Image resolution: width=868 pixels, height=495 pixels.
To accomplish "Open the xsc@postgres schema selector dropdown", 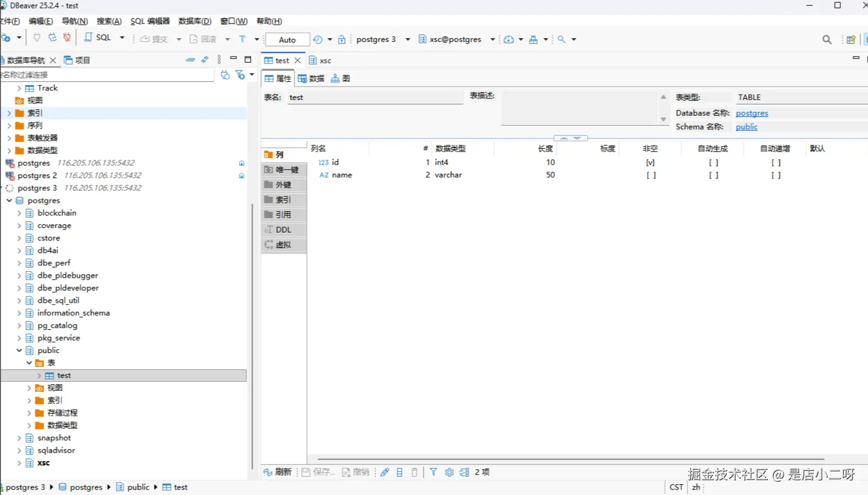I will [456, 39].
